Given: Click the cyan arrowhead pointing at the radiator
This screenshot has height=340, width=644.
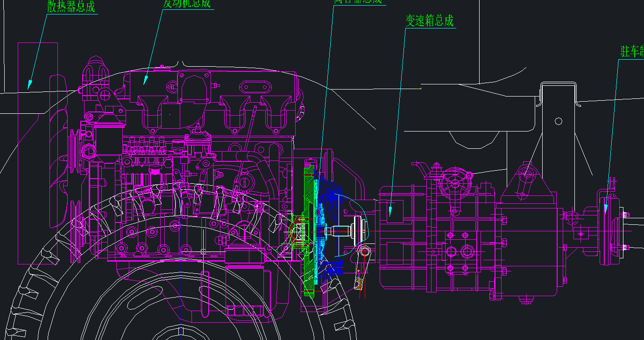Looking at the screenshot, I should (29, 83).
